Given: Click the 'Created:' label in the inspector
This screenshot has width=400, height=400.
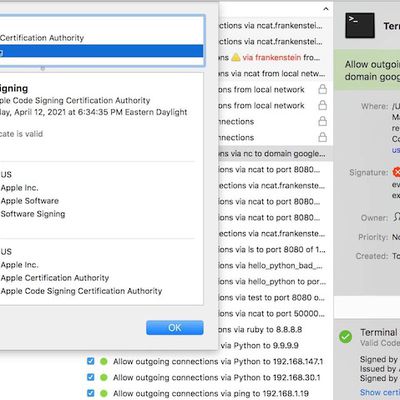Looking at the screenshot, I should click(372, 256).
